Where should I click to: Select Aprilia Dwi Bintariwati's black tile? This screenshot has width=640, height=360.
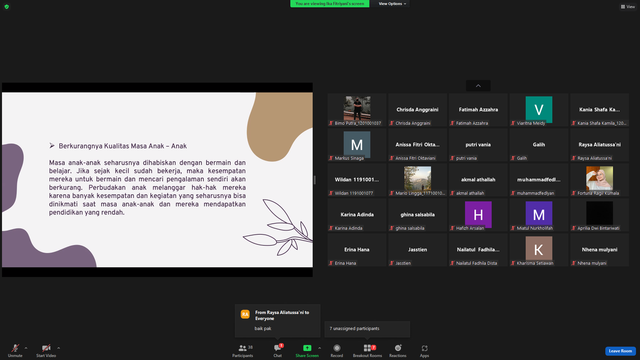[x=599, y=215]
